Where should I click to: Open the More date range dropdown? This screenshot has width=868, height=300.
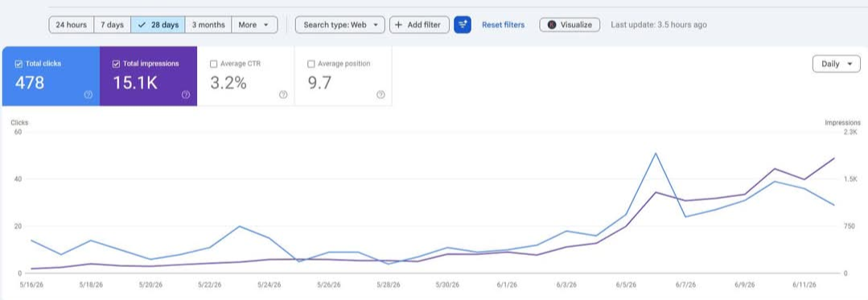255,25
